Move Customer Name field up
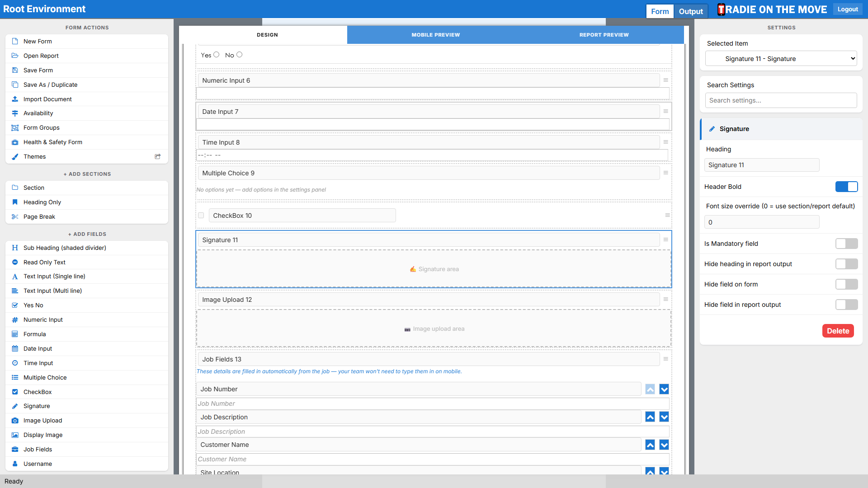868x488 pixels. click(x=650, y=445)
